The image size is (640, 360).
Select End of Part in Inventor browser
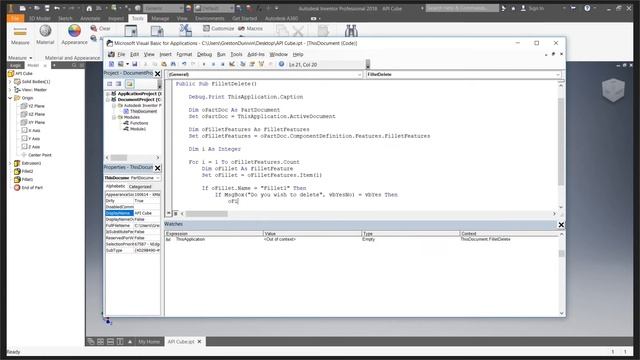pos(29,188)
